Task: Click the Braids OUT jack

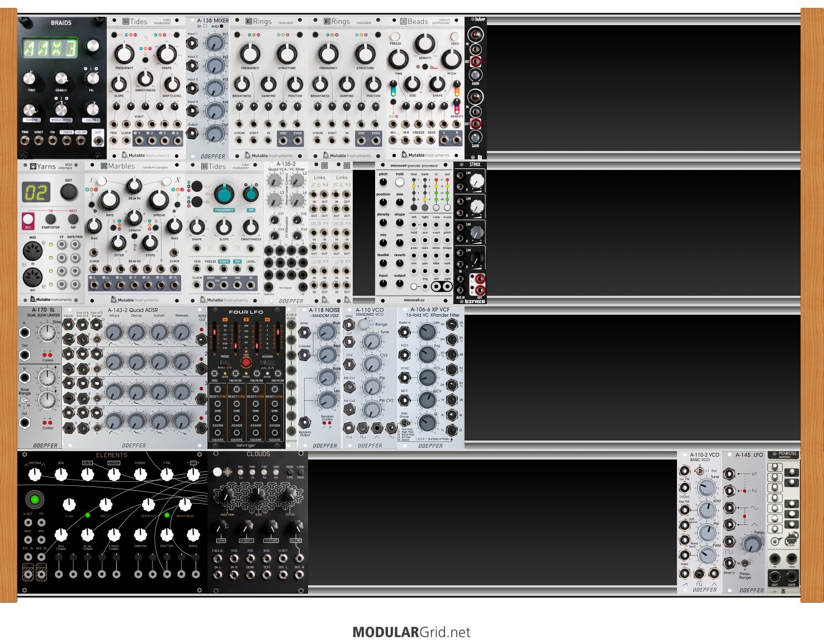Action: tap(98, 140)
